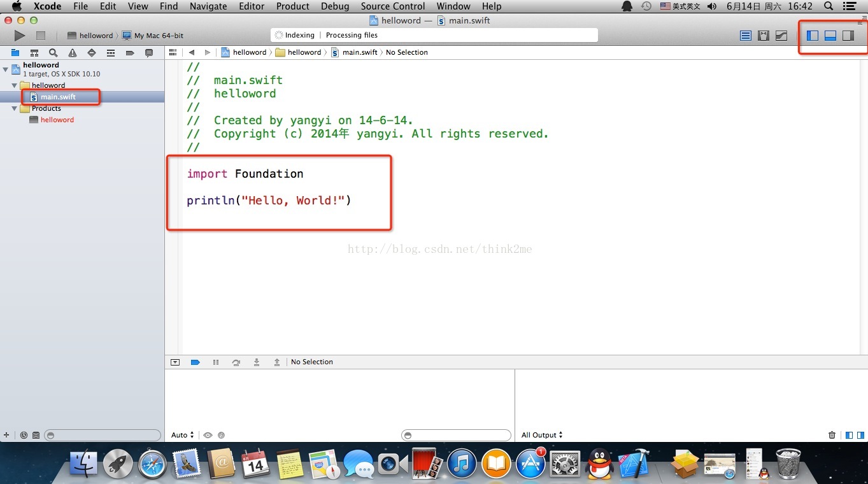Screen dimensions: 868x484
Task: Open the Debug navigator
Action: (111, 53)
